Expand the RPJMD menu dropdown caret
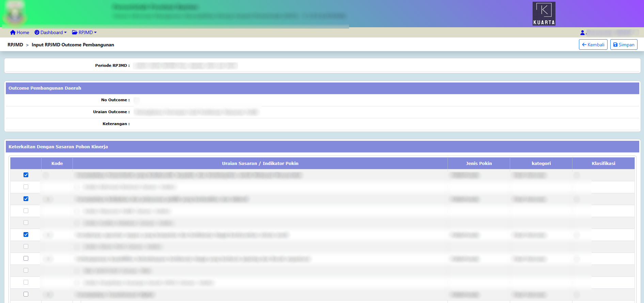 point(95,33)
